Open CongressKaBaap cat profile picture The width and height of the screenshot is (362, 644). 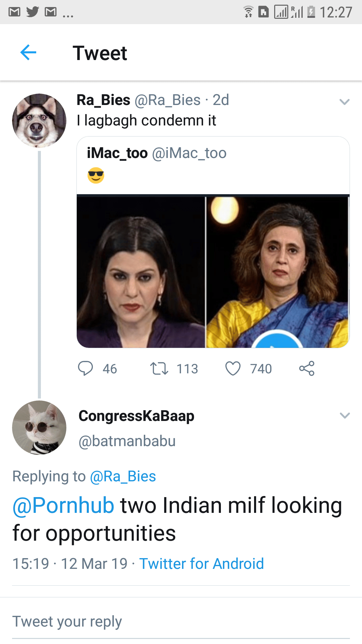click(x=39, y=428)
